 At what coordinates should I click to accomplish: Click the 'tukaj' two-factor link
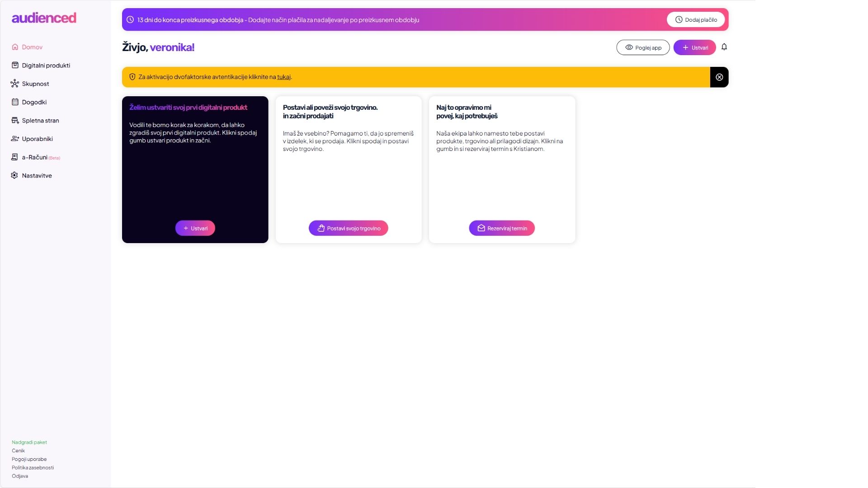[283, 77]
